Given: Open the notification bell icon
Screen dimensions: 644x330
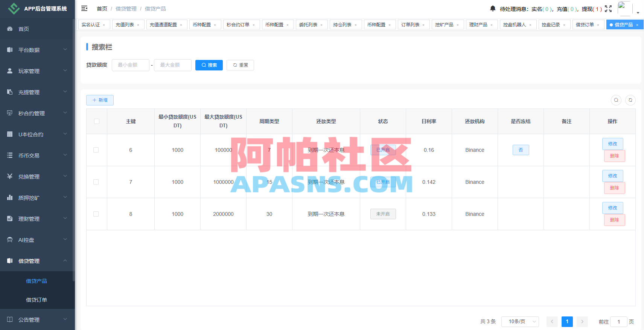Looking at the screenshot, I should click(x=493, y=8).
